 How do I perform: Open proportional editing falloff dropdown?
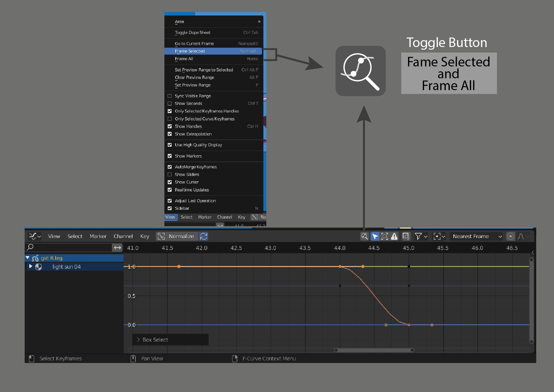(523, 236)
